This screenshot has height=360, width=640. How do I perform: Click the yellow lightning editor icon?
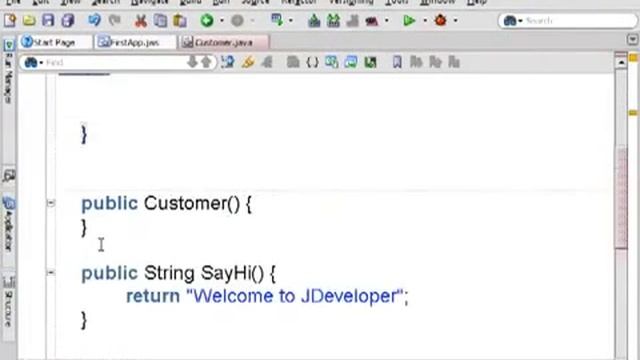coord(248,62)
